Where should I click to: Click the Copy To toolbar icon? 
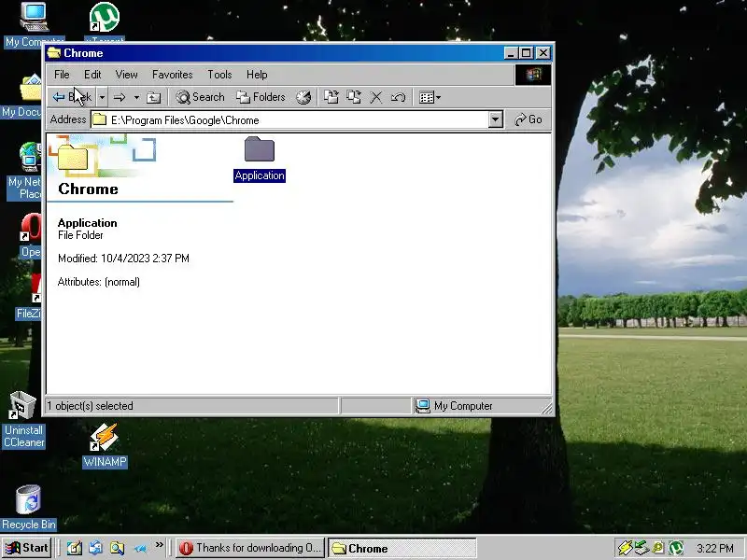click(354, 97)
